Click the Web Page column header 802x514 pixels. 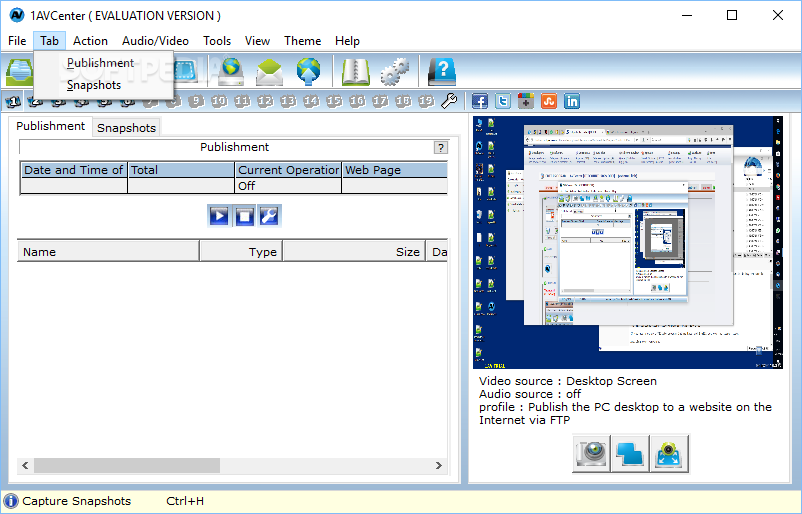394,170
